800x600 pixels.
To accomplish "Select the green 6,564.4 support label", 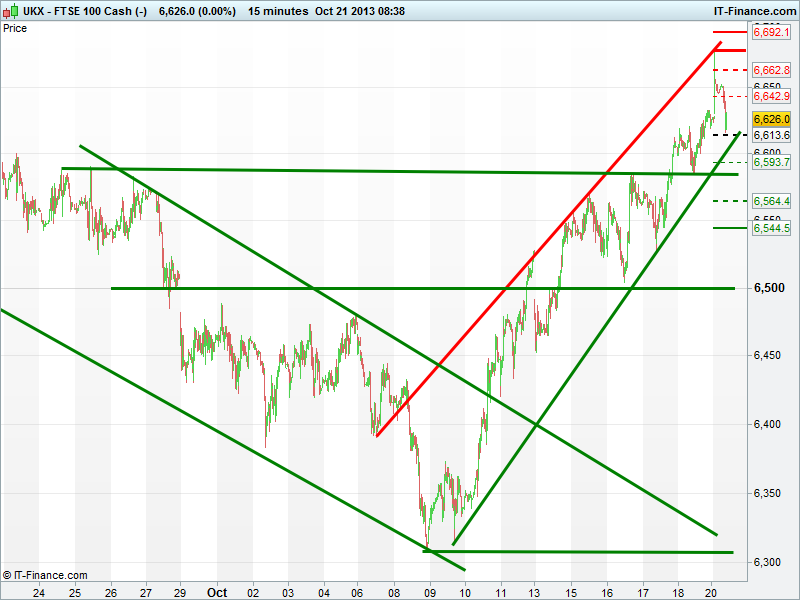I will [771, 201].
